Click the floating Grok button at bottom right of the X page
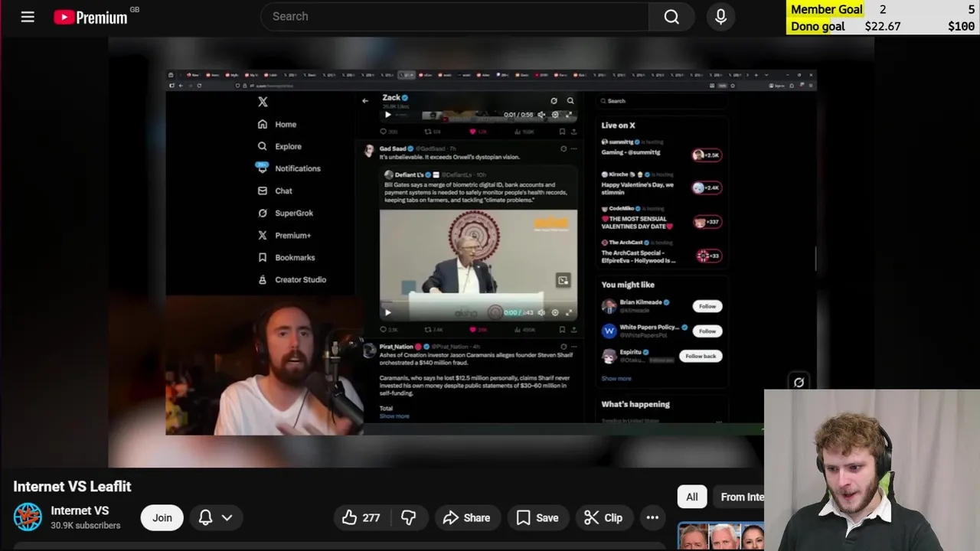980x551 pixels. tap(799, 382)
